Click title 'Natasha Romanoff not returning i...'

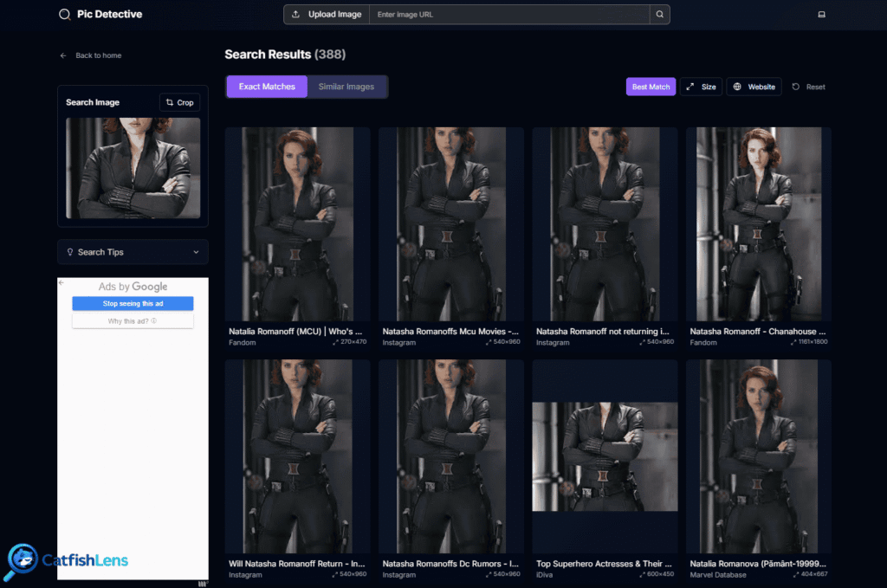click(x=603, y=332)
